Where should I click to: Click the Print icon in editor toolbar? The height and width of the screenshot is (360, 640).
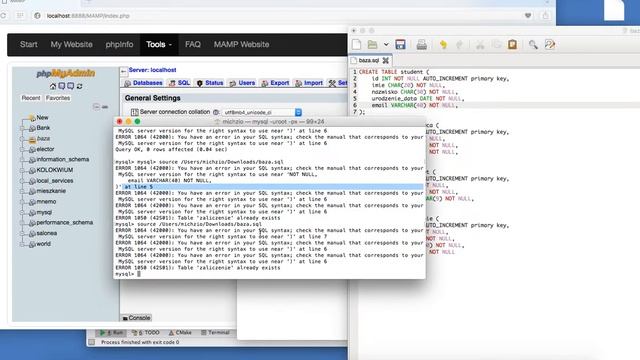pos(422,45)
